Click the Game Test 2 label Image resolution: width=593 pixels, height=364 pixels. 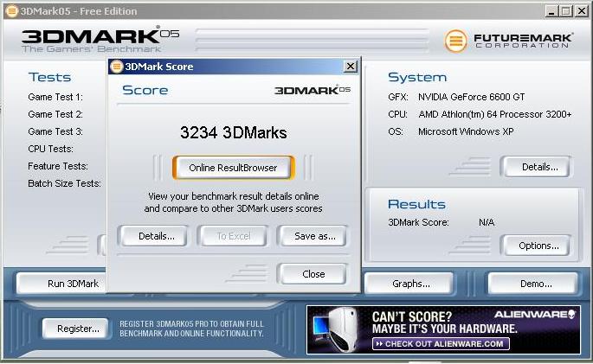tap(55, 114)
